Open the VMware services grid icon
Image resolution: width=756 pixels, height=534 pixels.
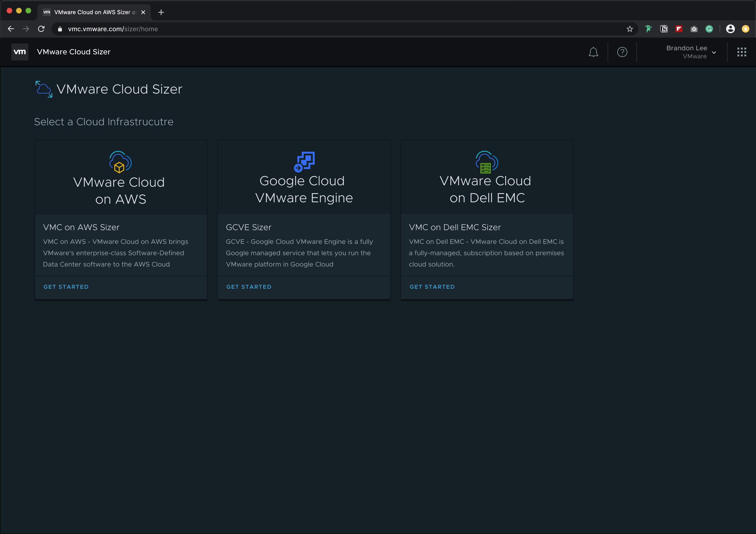742,52
